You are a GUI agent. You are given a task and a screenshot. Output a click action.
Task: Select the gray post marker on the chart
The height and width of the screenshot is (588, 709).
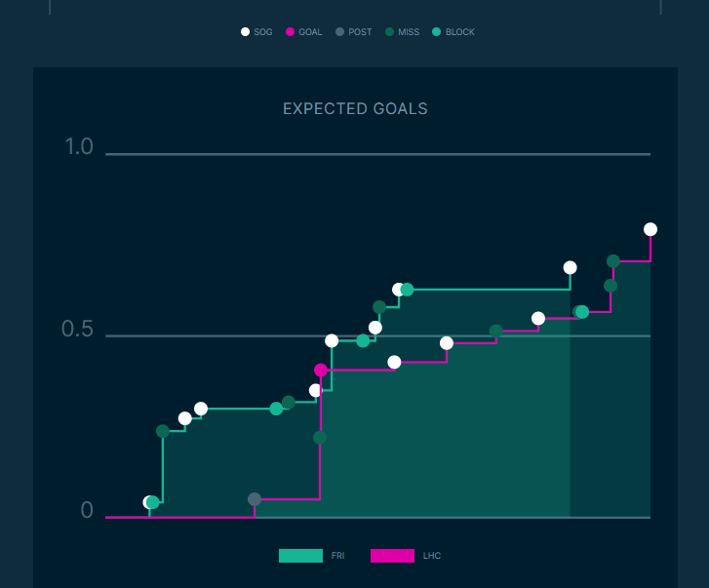255,499
